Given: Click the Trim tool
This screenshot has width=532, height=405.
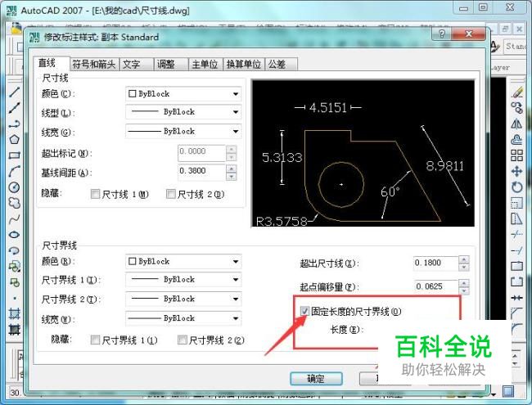Looking at the screenshot, I should tap(516, 234).
